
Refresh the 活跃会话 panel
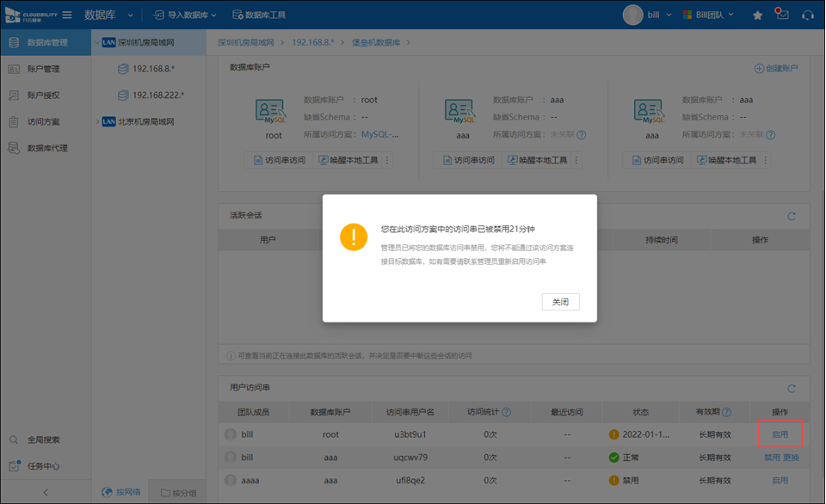click(792, 217)
